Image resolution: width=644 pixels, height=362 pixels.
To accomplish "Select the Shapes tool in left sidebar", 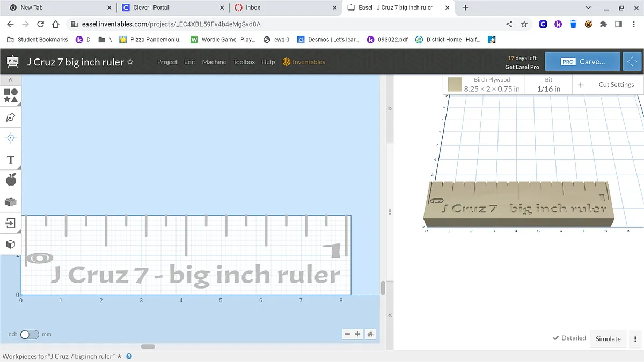I will tap(11, 96).
